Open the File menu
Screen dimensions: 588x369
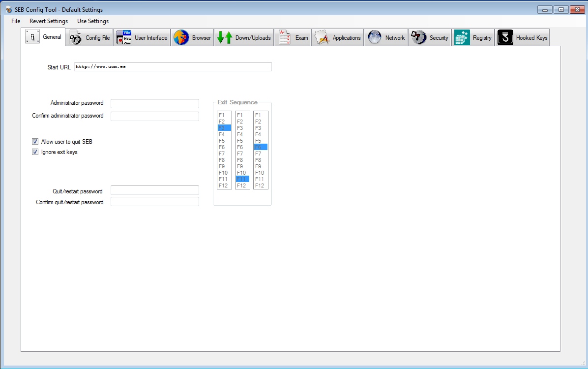(16, 21)
